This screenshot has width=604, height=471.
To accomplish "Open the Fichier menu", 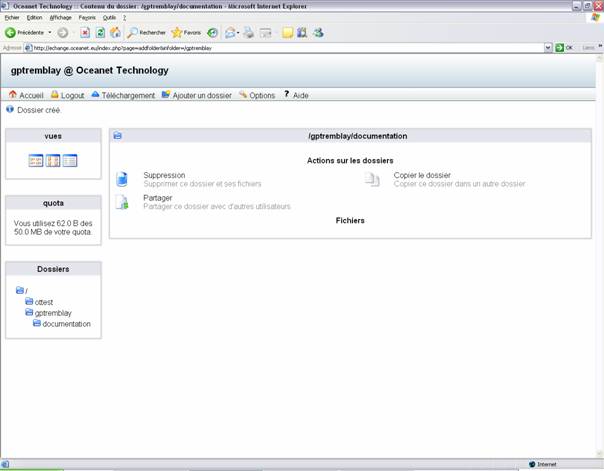I will click(x=12, y=18).
